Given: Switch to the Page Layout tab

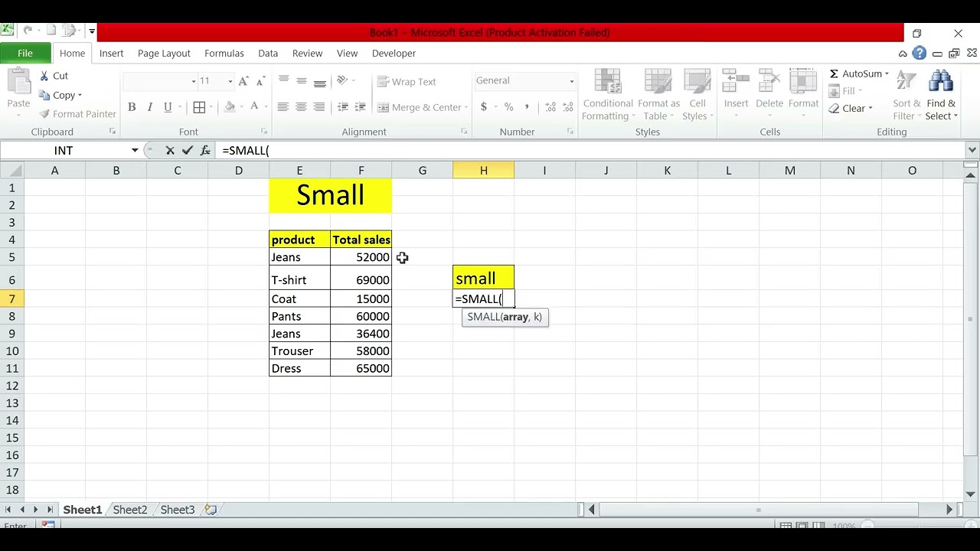Looking at the screenshot, I should click(x=164, y=53).
